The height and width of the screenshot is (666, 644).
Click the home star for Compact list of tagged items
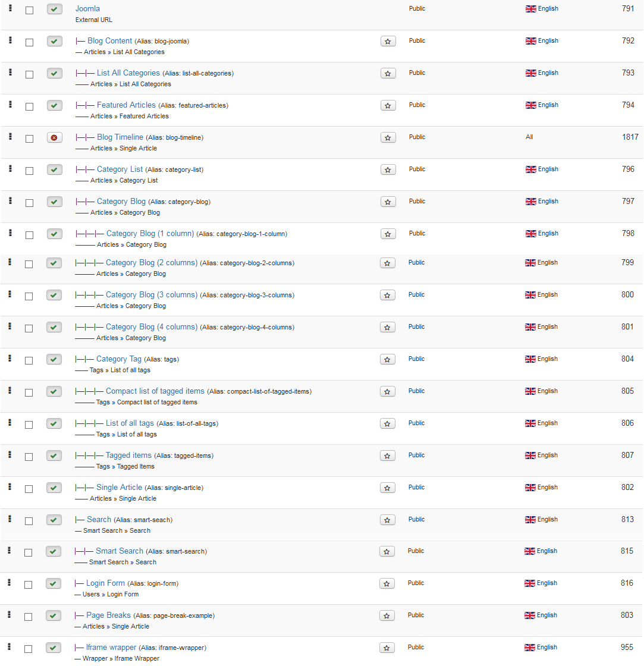click(x=388, y=392)
